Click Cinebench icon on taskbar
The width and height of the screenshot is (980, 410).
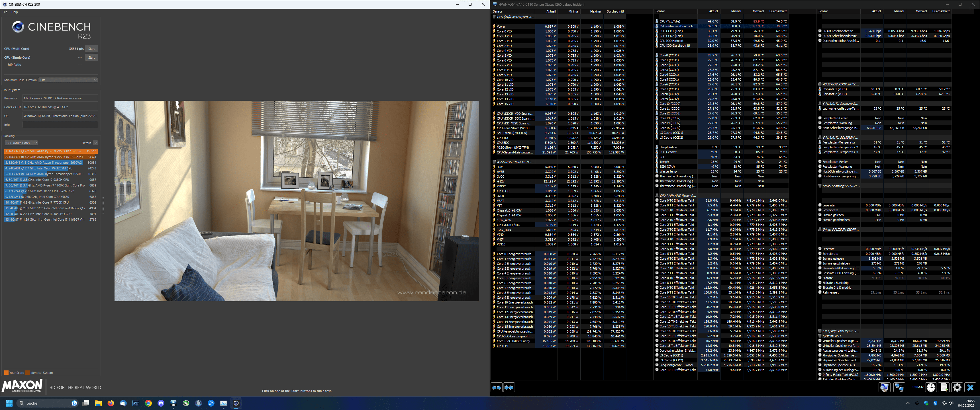pos(236,403)
